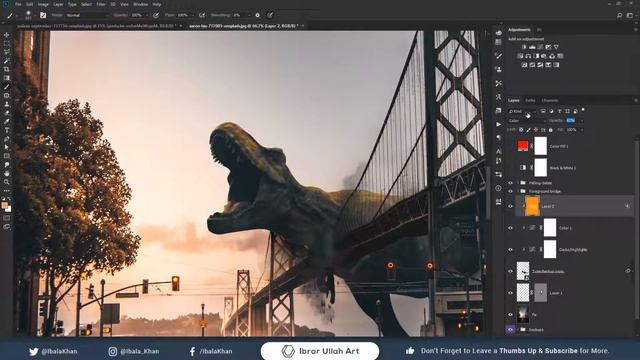This screenshot has width=640, height=360.
Task: Open the Filter menu
Action: [x=101, y=4]
